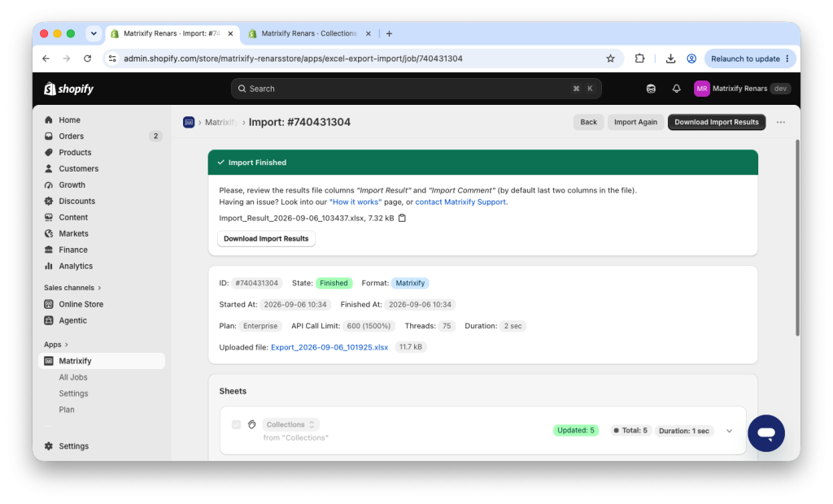Click the site information icon in address bar
This screenshot has width=833, height=504.
pos(112,59)
